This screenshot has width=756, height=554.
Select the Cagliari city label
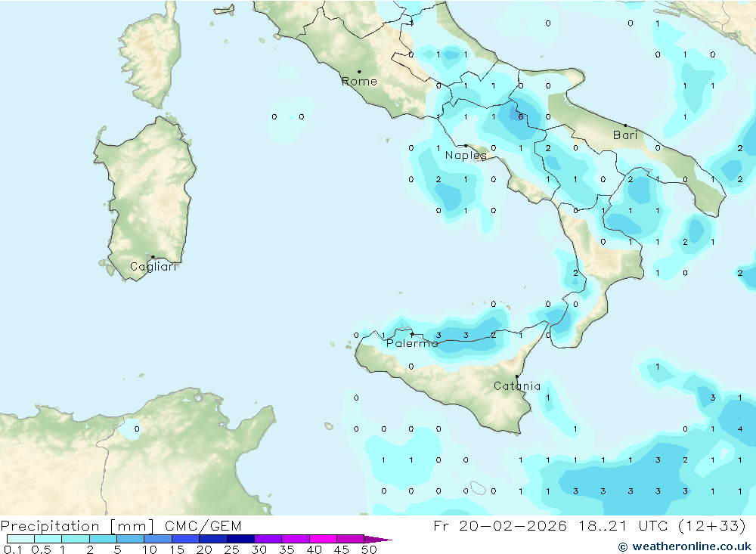click(x=153, y=267)
